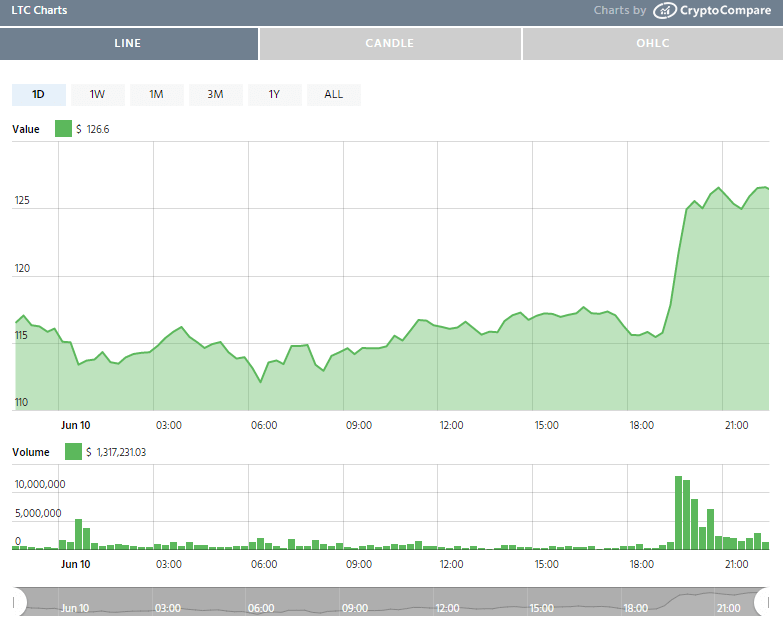Click the tallest volume bar near 19:00
783x631 pixels.
click(679, 512)
